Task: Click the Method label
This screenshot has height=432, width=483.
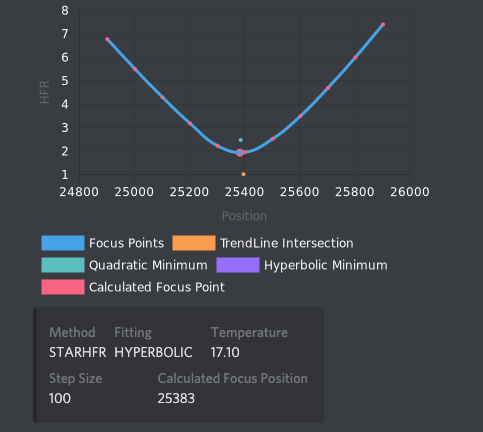Action: 72,332
